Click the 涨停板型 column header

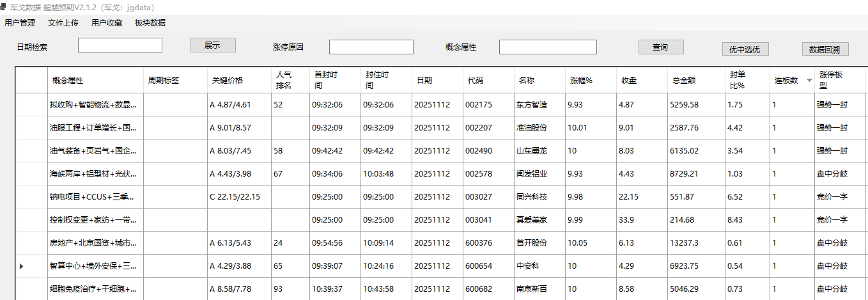(840, 81)
